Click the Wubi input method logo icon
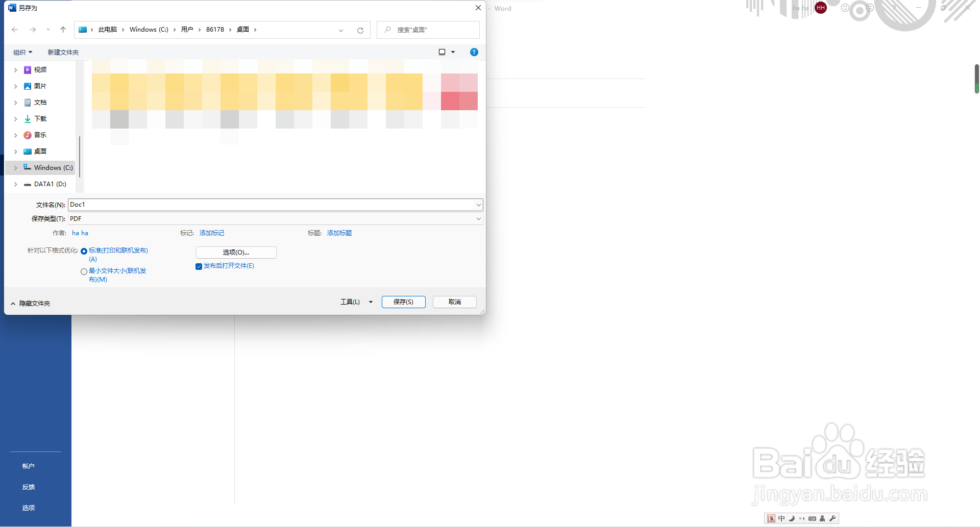This screenshot has height=527, width=980. pos(772,518)
